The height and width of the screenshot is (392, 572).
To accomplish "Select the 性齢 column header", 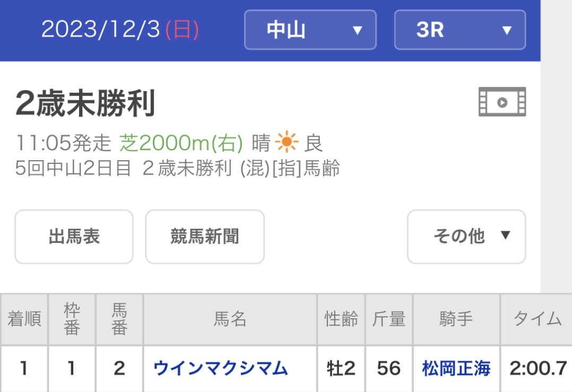I will click(x=341, y=319).
